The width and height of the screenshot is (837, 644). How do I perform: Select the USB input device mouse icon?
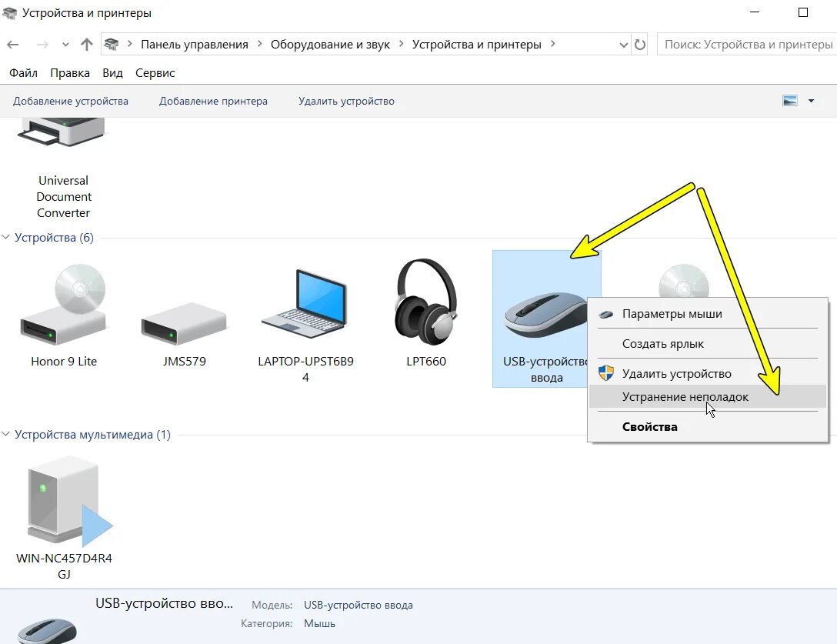(x=545, y=315)
